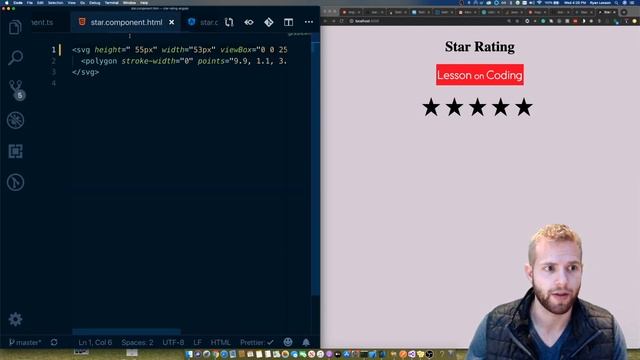Image resolution: width=640 pixels, height=360 pixels.
Task: Open the GitLens icon in the activity bar
Action: 16,182
